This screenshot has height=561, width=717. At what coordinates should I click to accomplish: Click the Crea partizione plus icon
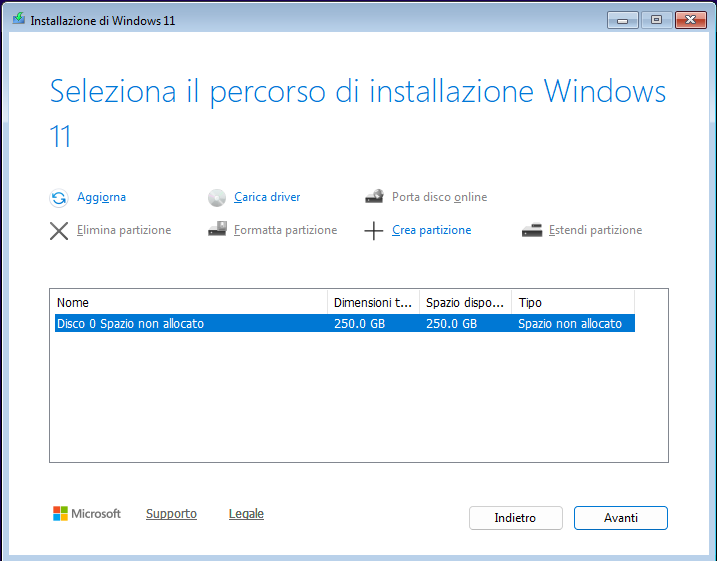[374, 231]
